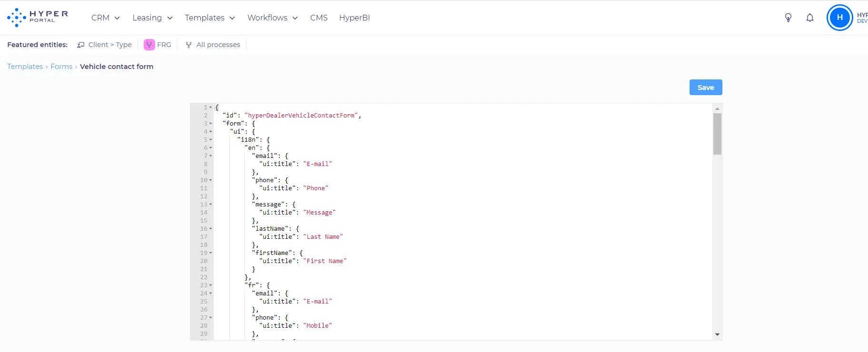Click the Hyper Portal logo
This screenshot has height=352, width=868.
[x=38, y=17]
